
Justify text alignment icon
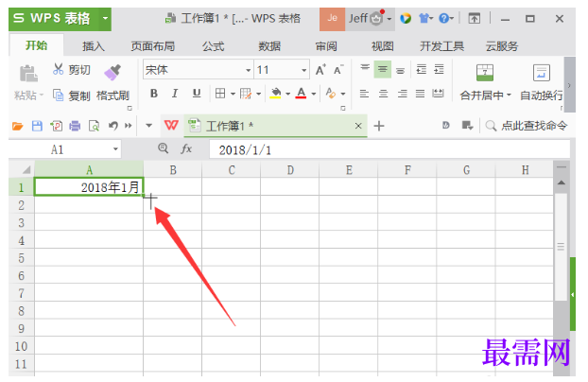point(420,94)
